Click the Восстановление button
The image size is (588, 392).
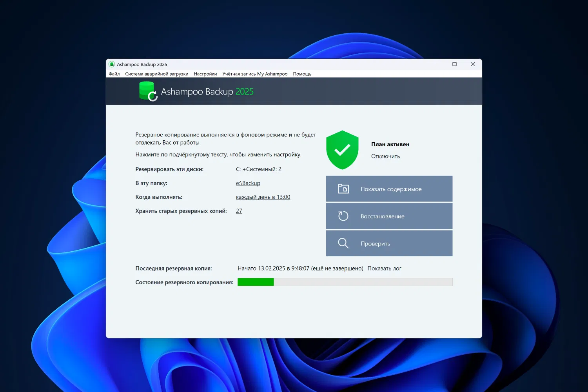point(389,216)
